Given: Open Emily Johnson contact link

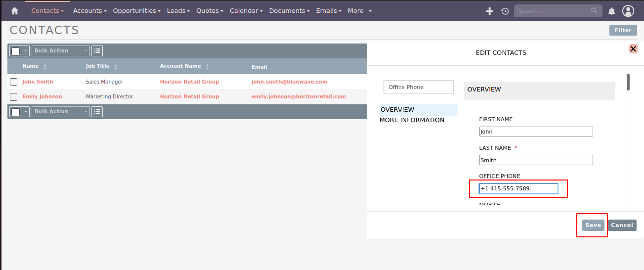Looking at the screenshot, I should pyautogui.click(x=42, y=96).
